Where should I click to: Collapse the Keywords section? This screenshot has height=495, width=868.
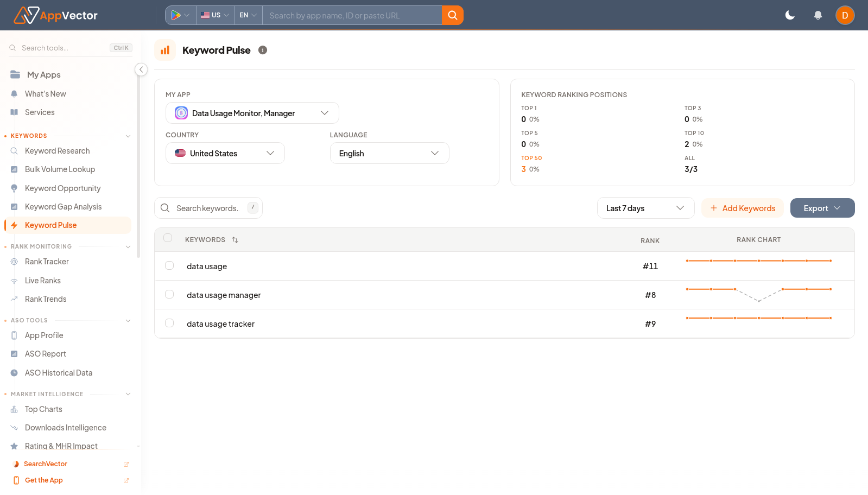point(128,136)
